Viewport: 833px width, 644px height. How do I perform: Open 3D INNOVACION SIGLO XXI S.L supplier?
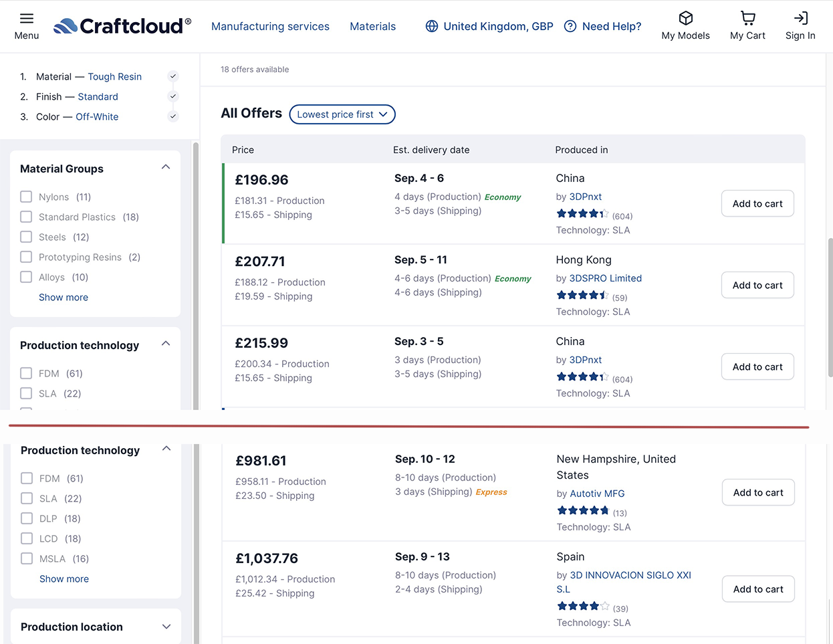coord(624,582)
